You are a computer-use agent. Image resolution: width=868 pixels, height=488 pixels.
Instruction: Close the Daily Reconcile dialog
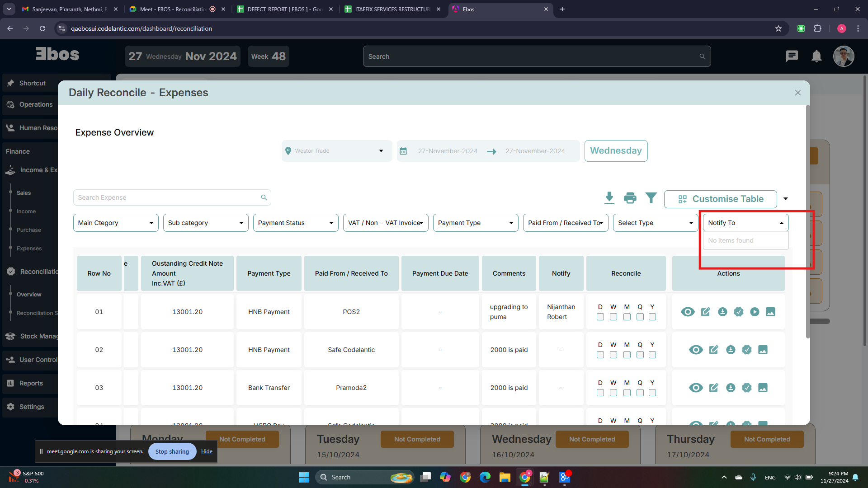tap(798, 93)
